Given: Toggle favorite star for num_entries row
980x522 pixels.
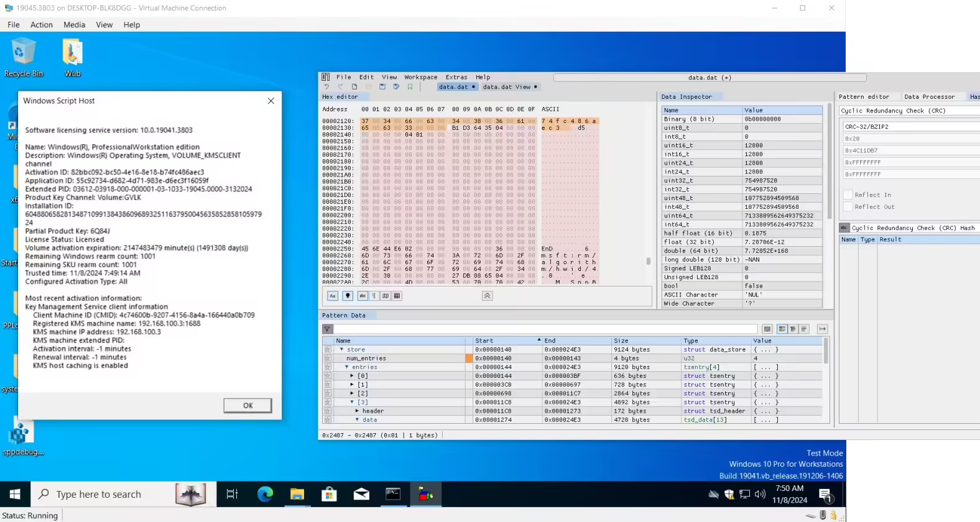Looking at the screenshot, I should 328,359.
